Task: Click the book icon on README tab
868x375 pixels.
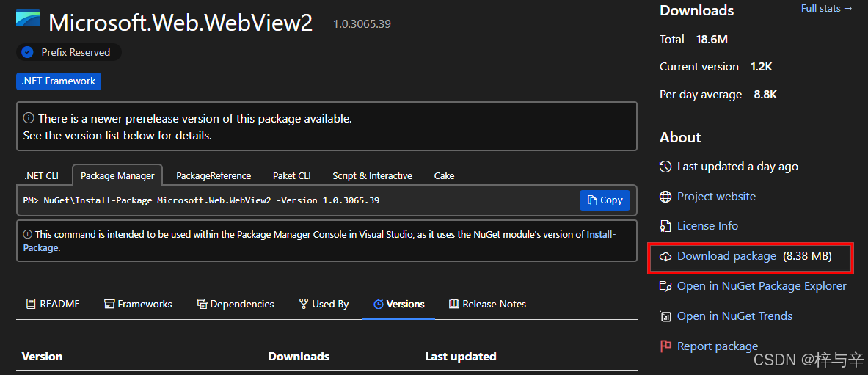Action: click(x=31, y=304)
